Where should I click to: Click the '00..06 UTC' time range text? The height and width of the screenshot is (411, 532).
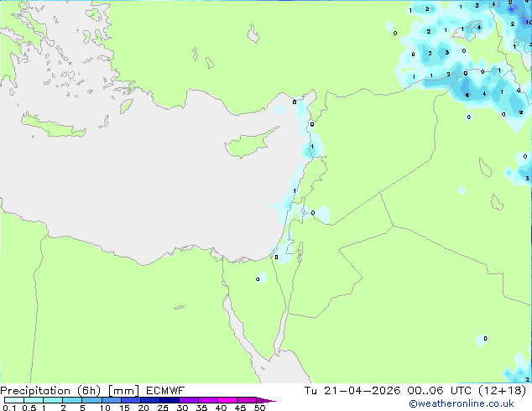pos(440,391)
